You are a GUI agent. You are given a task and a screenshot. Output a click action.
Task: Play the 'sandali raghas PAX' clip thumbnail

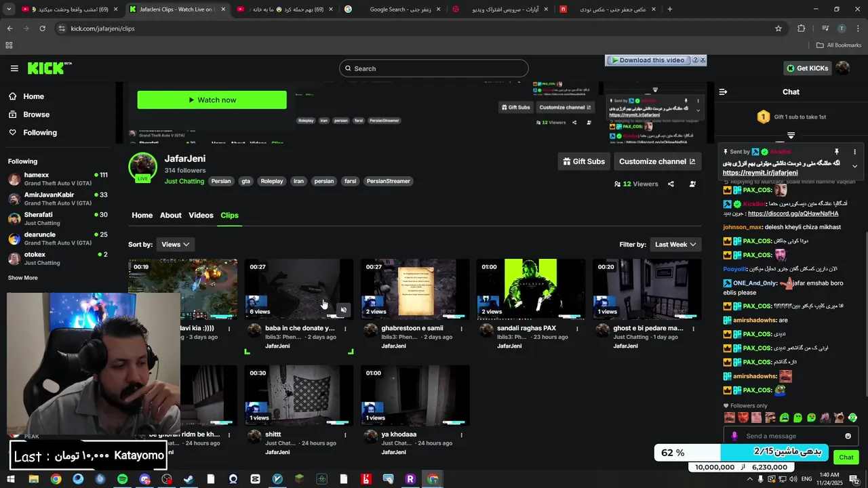click(x=530, y=289)
